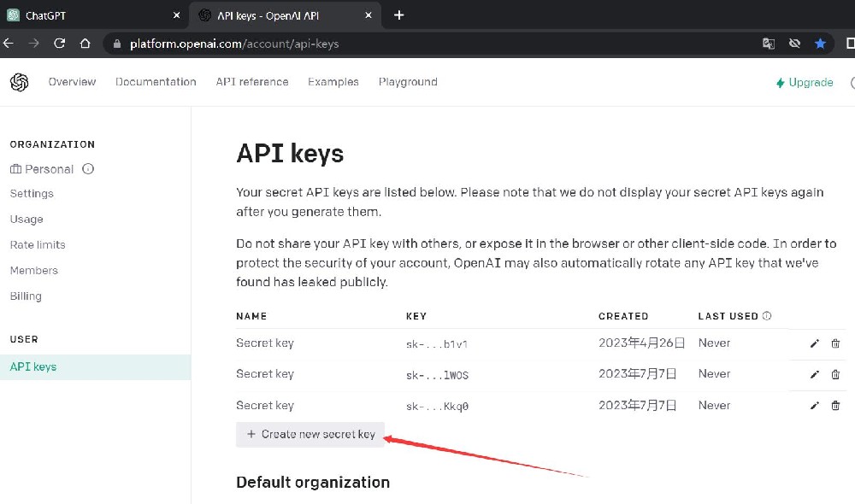Click the LAST USED column header

(728, 316)
